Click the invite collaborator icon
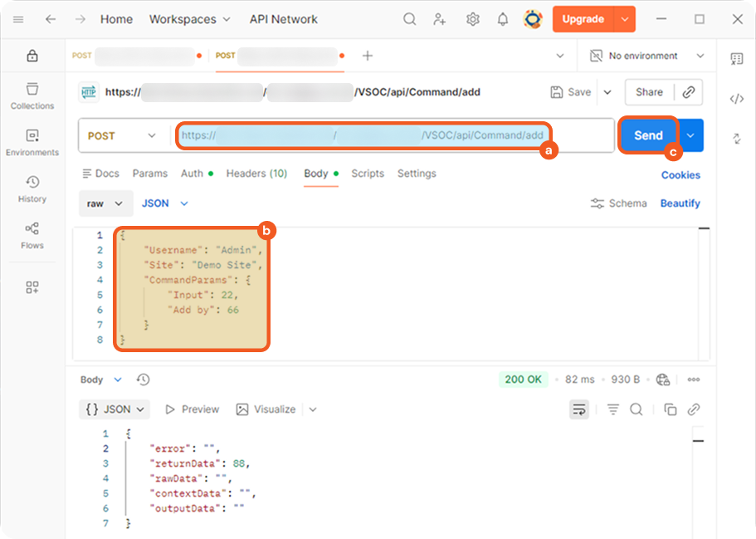Screen dimensions: 756x539 (x=441, y=19)
